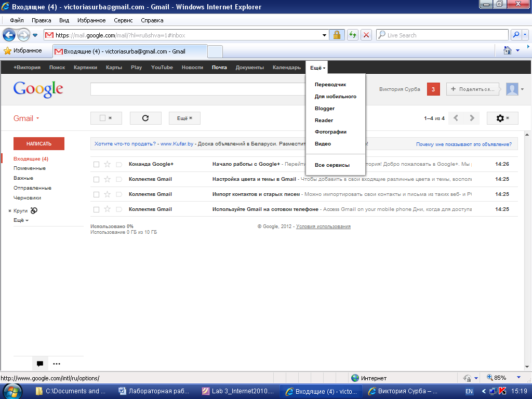Switch to Виктория Сурба taskbar window

[404, 391]
